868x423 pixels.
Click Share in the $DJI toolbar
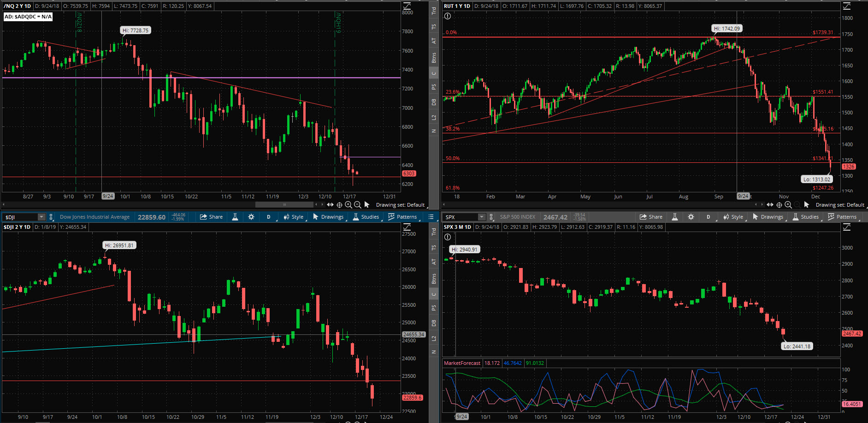(x=212, y=217)
